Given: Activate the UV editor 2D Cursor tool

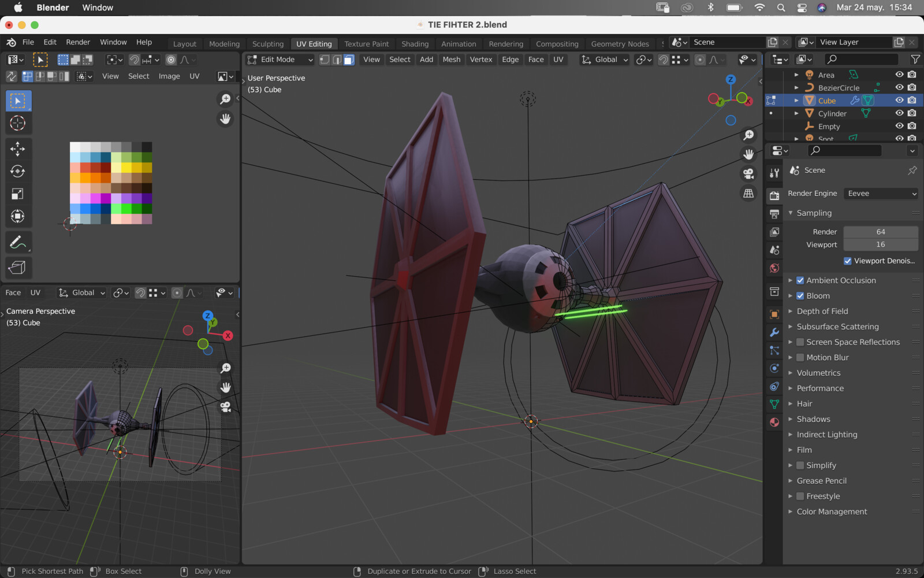Looking at the screenshot, I should (x=18, y=123).
